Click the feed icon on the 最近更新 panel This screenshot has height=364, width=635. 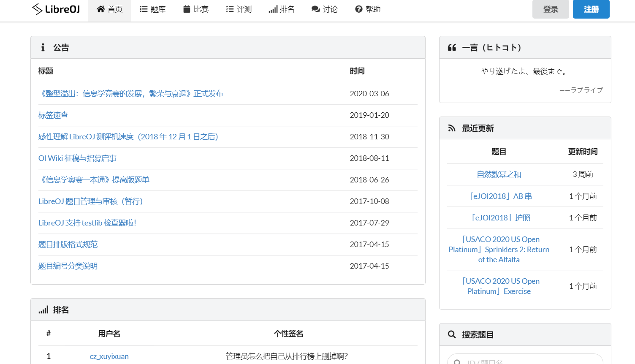(452, 128)
